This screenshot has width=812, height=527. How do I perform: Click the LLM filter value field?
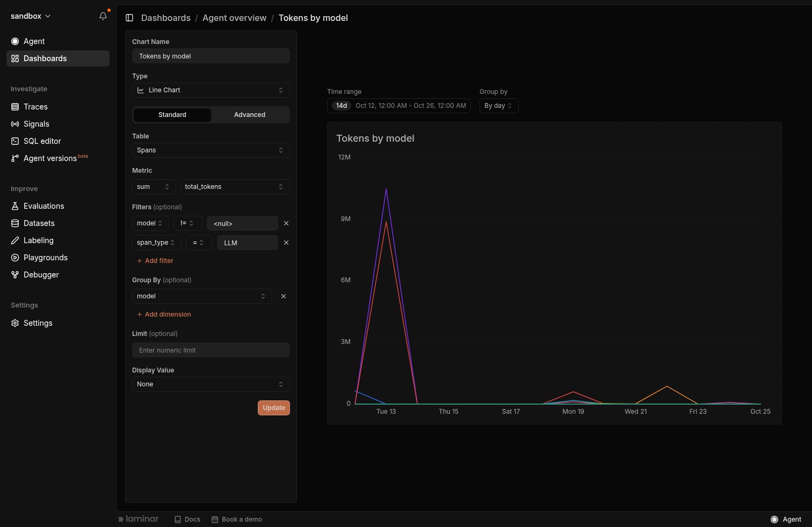click(x=248, y=243)
